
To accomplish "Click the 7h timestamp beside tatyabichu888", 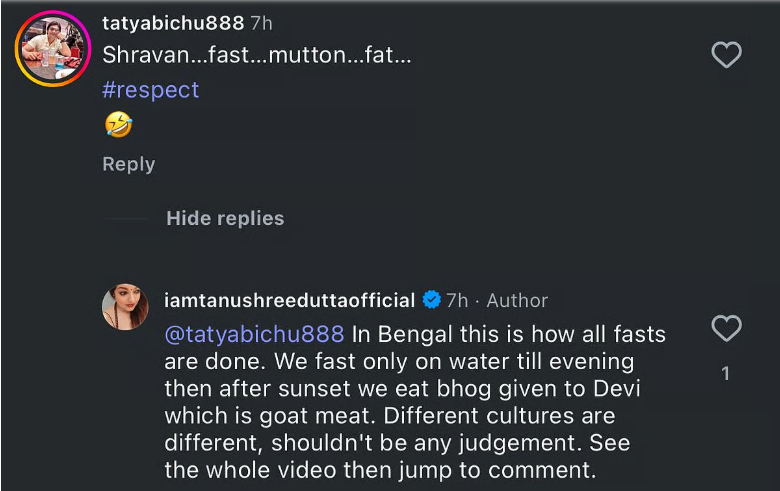I will tap(262, 22).
